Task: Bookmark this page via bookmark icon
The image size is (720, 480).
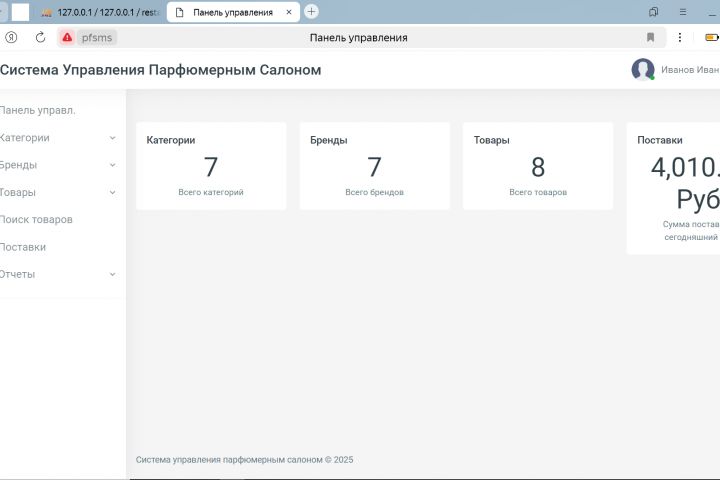Action: point(650,38)
